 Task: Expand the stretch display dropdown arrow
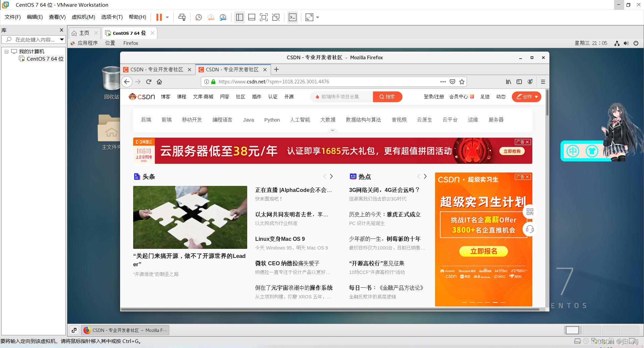318,17
